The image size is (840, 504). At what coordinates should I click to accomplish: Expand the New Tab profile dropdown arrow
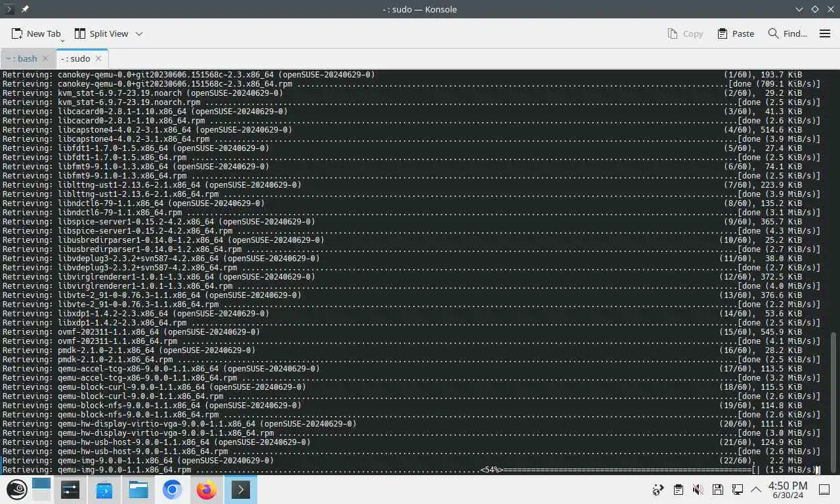tap(62, 39)
